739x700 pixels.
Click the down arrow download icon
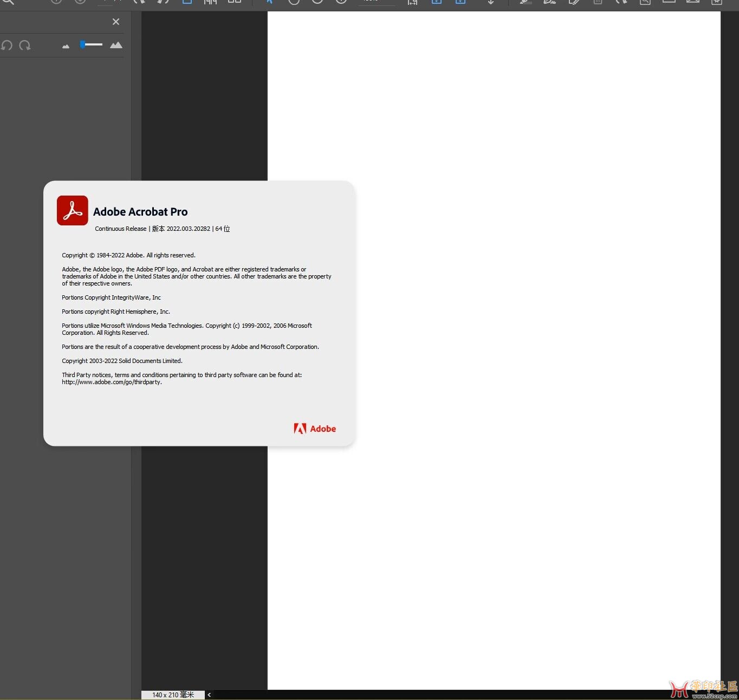(x=491, y=2)
